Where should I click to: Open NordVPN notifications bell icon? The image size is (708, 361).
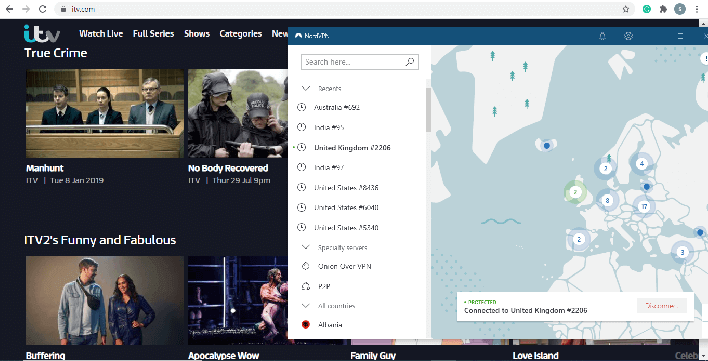[602, 36]
